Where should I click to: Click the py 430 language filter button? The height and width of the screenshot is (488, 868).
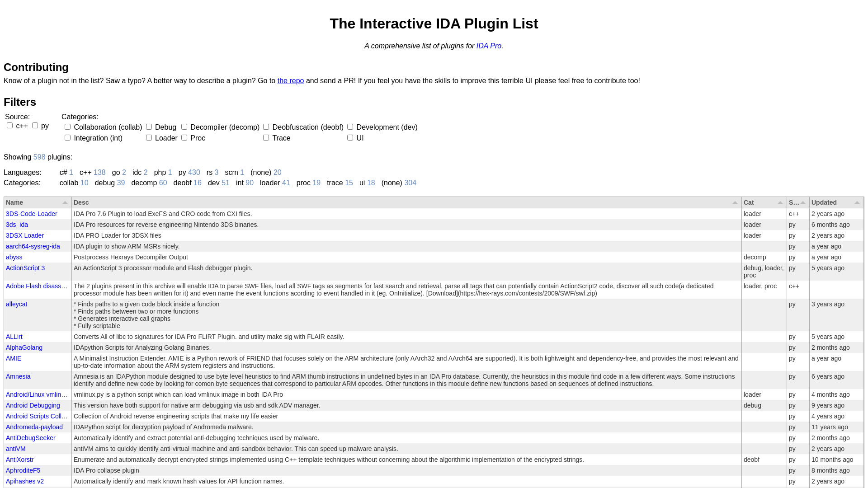[x=189, y=172]
